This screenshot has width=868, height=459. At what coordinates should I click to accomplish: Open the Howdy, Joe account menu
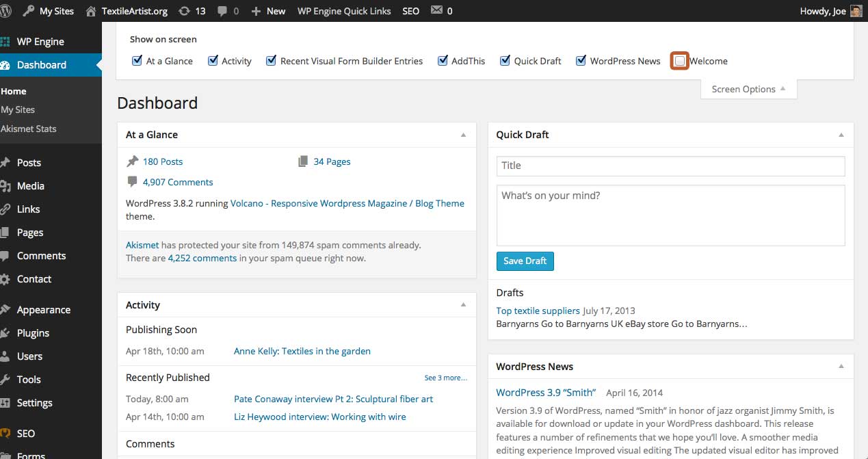pos(831,11)
